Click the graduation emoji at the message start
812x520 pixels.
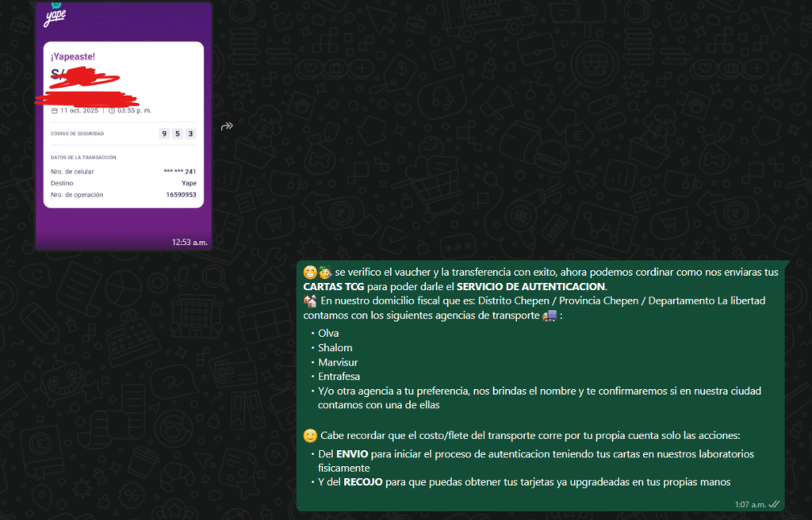pos(325,272)
